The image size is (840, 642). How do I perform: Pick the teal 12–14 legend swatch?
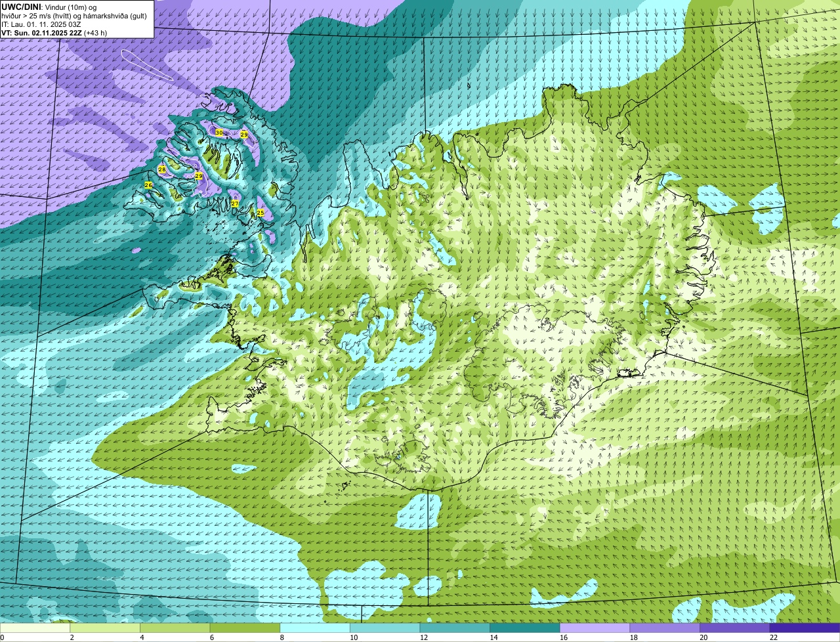[455, 628]
